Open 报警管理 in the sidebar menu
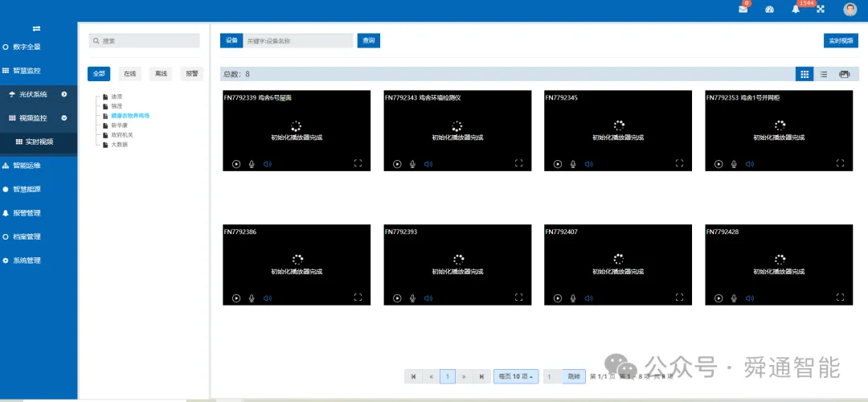The width and height of the screenshot is (868, 402). pos(27,212)
